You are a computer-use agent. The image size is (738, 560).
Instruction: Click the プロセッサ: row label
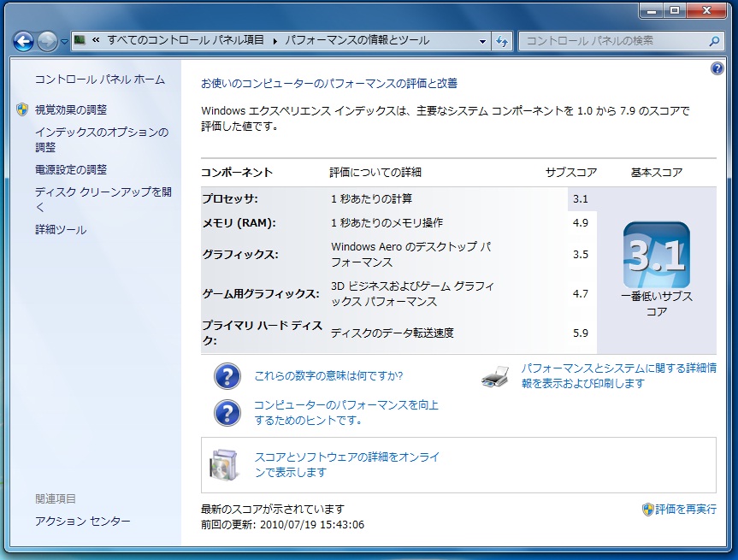pyautogui.click(x=230, y=199)
